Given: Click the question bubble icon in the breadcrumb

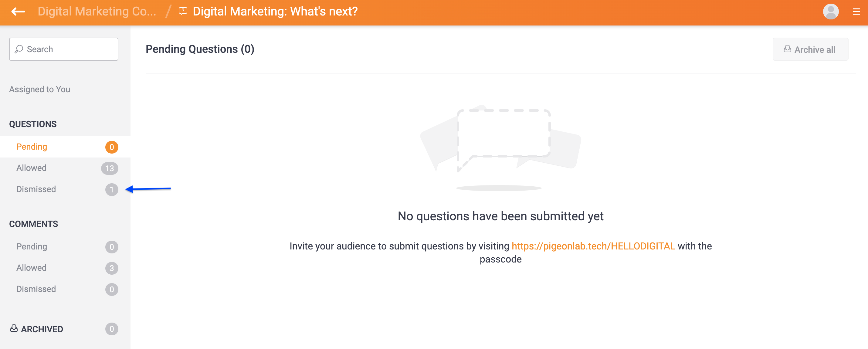Looking at the screenshot, I should tap(182, 12).
